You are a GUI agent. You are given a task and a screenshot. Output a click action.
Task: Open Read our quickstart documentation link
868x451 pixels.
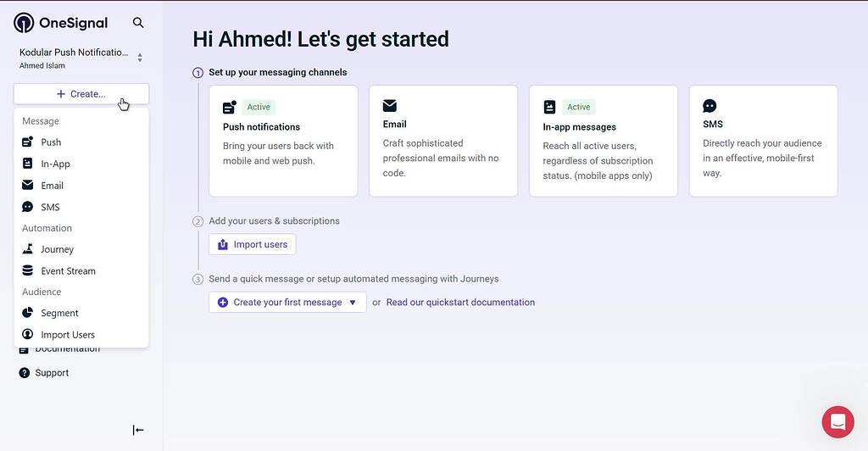click(x=460, y=302)
